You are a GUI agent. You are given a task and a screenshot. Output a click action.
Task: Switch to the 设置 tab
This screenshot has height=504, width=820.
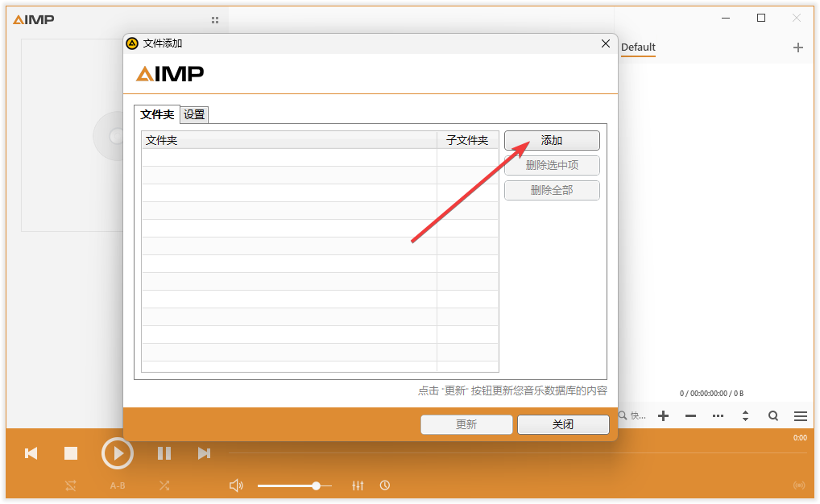pyautogui.click(x=193, y=114)
